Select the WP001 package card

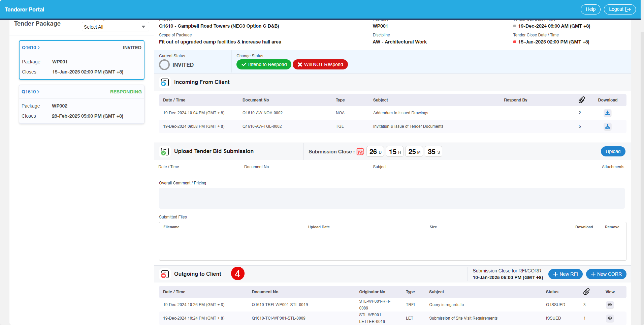[x=82, y=60]
